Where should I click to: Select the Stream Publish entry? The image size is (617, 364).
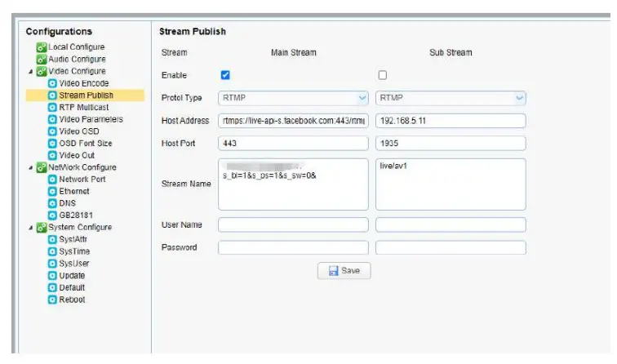click(87, 95)
